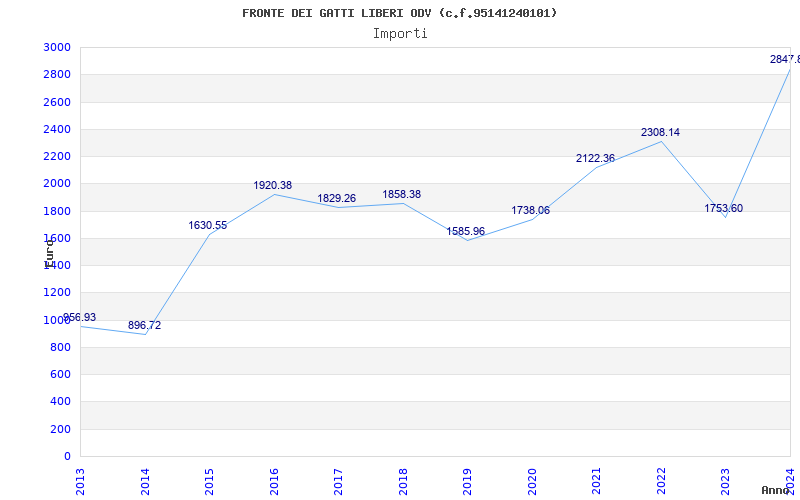This screenshot has height=500, width=800.
Task: Select data label 1858.38
Action: (402, 194)
